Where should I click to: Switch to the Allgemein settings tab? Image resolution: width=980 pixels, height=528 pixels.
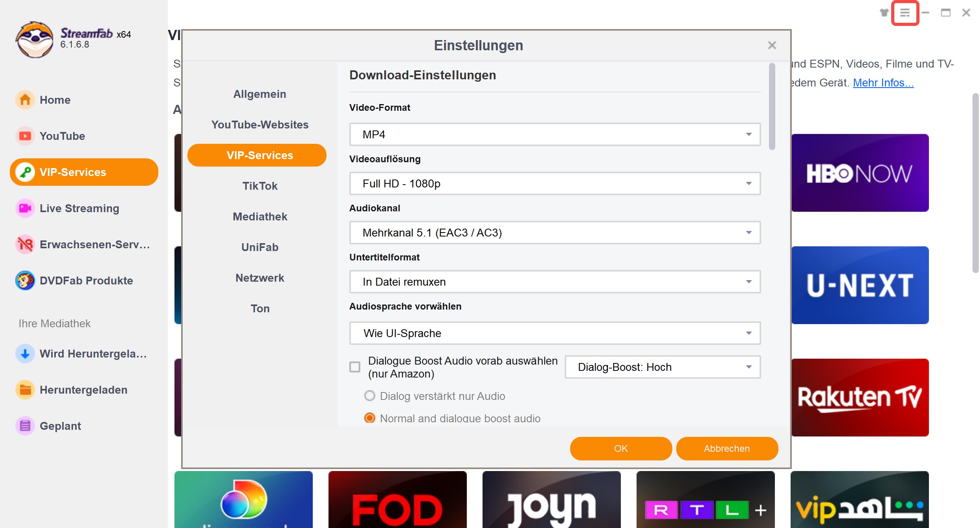[259, 93]
